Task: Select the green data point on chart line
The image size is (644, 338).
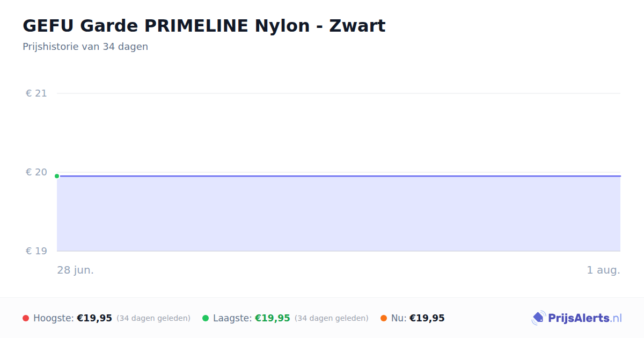Action: [x=57, y=176]
